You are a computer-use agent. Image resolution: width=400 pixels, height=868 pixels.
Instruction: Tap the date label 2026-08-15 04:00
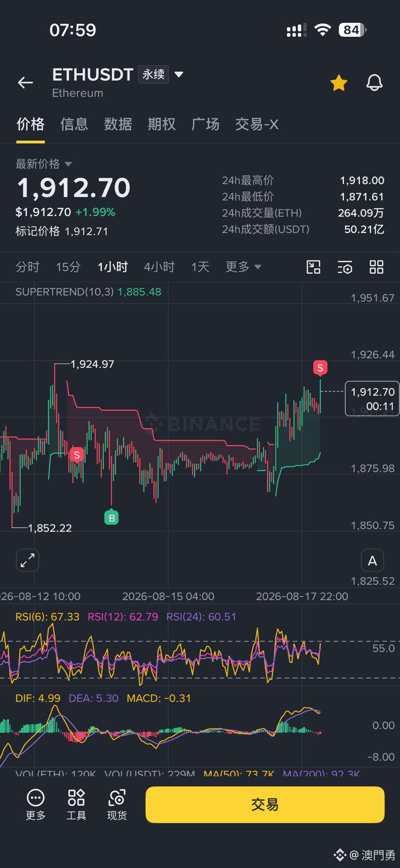point(168,596)
